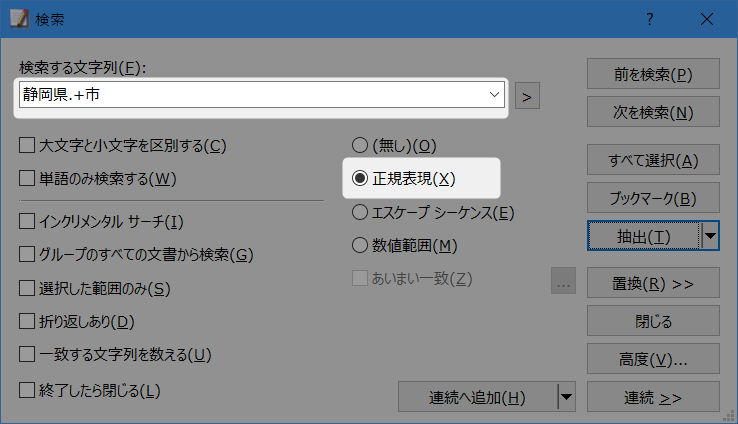Open the regex helper arrow button

(x=527, y=96)
